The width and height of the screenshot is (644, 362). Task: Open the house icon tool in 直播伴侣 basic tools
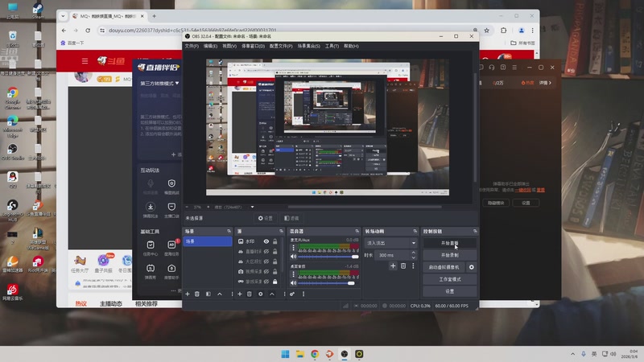(171, 268)
